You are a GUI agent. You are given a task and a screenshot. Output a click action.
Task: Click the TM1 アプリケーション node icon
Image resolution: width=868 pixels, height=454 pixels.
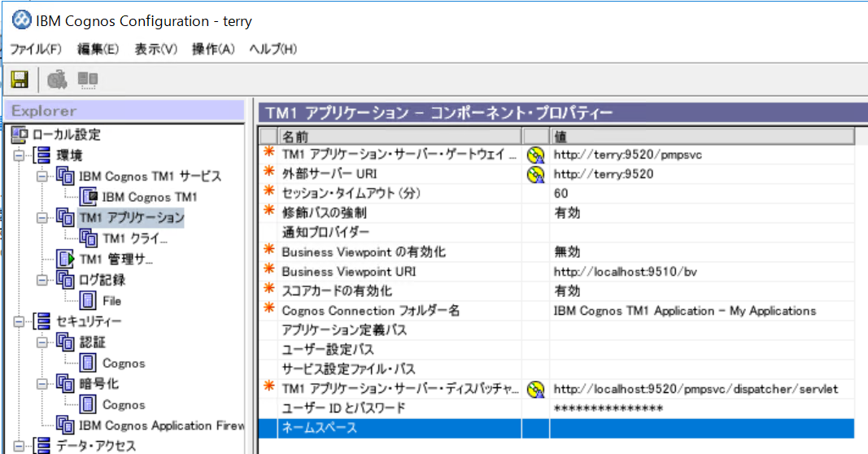click(65, 217)
